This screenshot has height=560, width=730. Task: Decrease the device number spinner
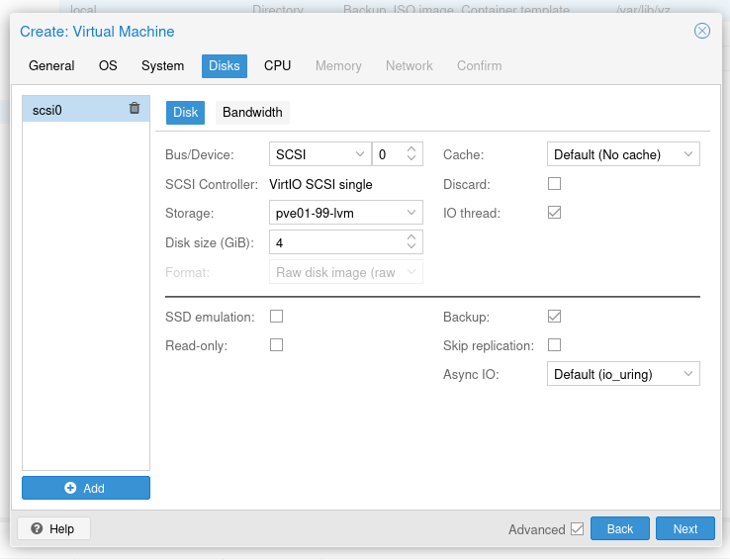[411, 158]
